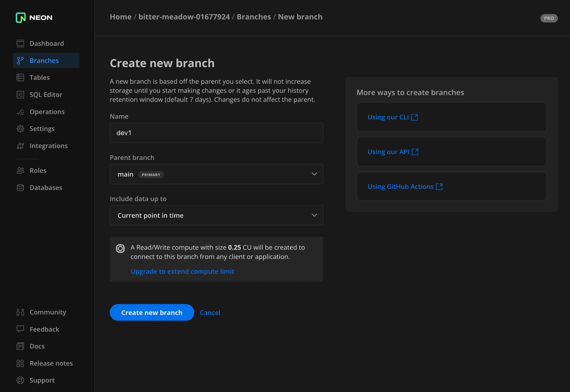Screen dimensions: 570x392
Task: Click the Operations icon in sidebar
Action: tap(20, 112)
